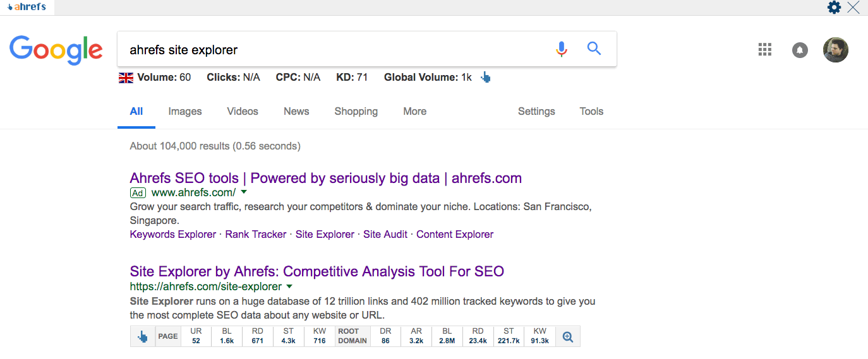Viewport: 868px width, 359px height.
Task: Click the Clicks: N/A metric
Action: click(x=233, y=78)
